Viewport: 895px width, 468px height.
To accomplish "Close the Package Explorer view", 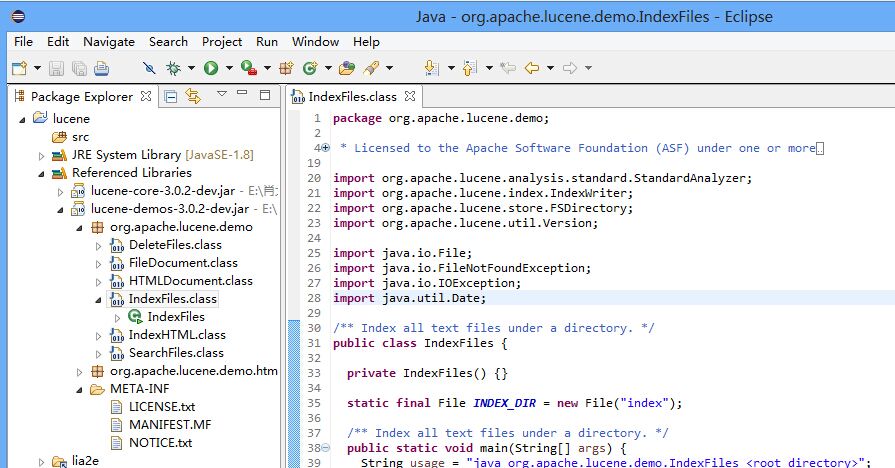I will (146, 96).
